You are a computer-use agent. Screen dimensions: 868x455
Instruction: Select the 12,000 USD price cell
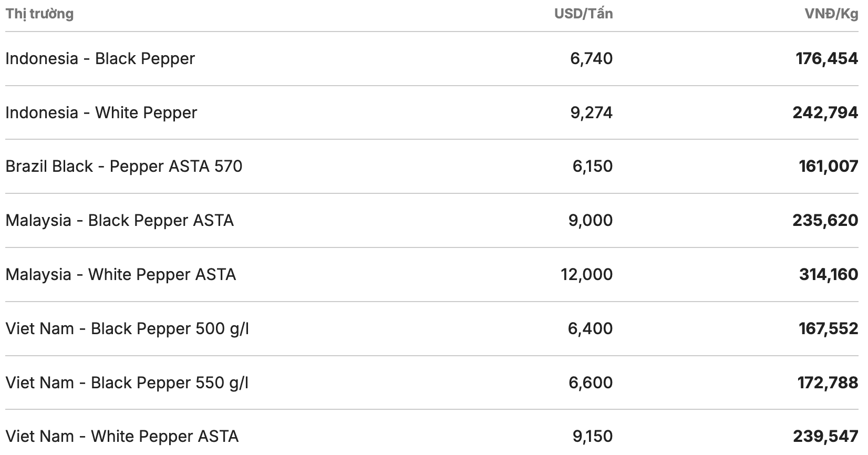point(586,274)
